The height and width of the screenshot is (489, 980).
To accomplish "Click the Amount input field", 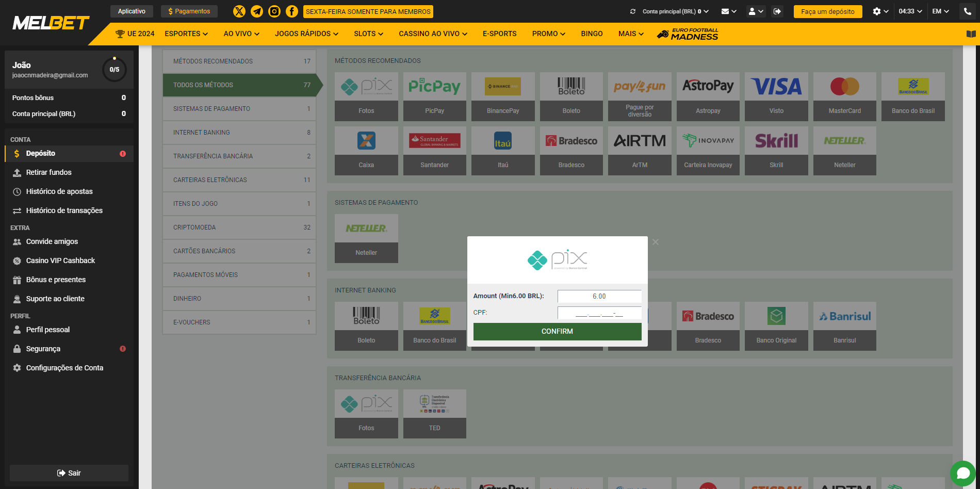I will [x=599, y=297].
